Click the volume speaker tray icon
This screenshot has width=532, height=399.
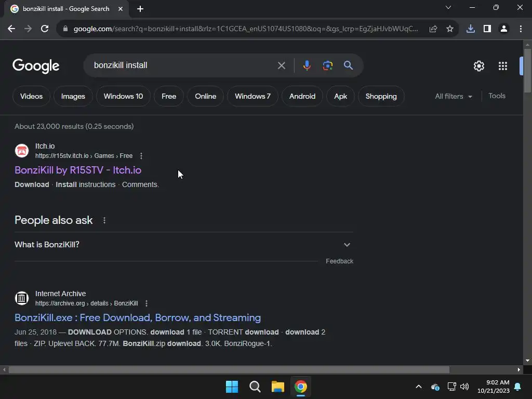coord(464,387)
